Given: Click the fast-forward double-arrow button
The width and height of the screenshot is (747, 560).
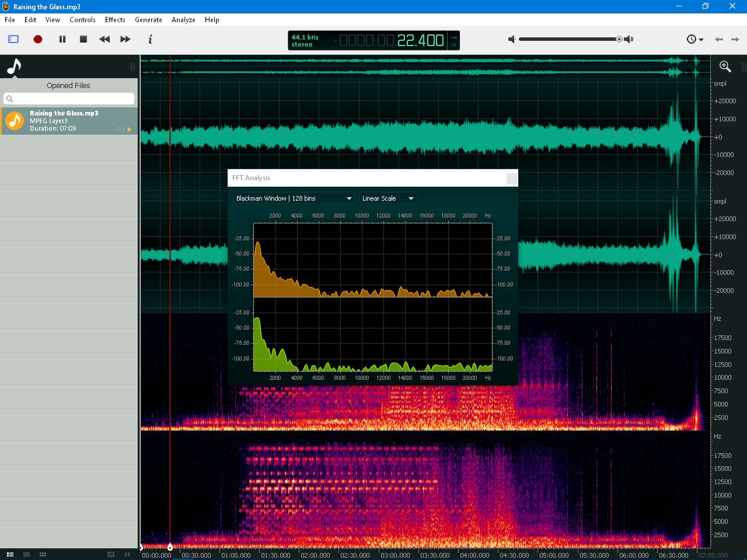Looking at the screenshot, I should click(125, 39).
